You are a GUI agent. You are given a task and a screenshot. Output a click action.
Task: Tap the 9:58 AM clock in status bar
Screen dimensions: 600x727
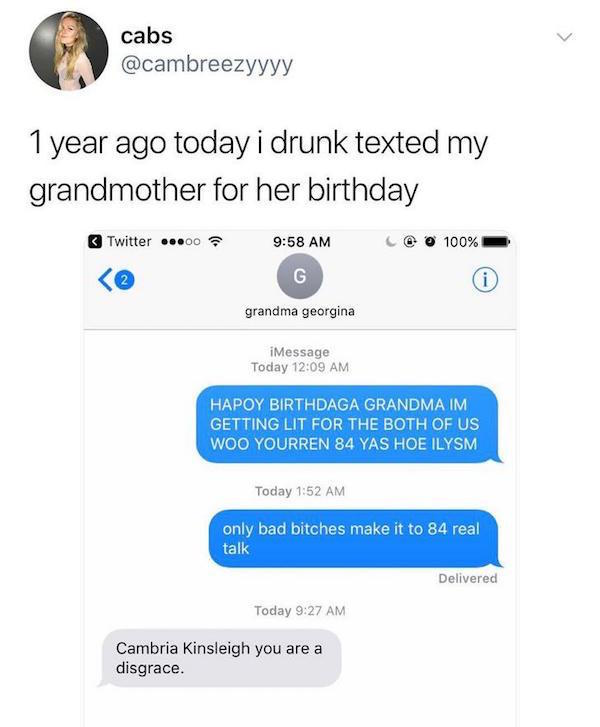click(x=302, y=242)
